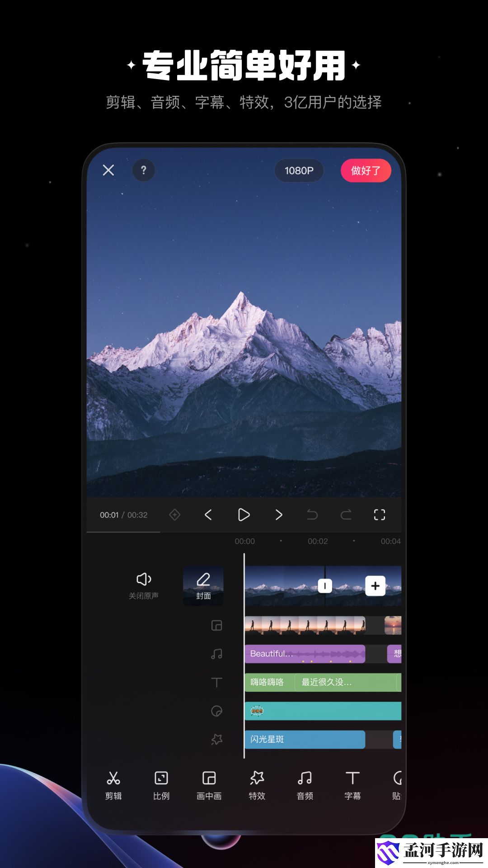
Task: Tap the transition marker between clips
Action: coord(325,586)
